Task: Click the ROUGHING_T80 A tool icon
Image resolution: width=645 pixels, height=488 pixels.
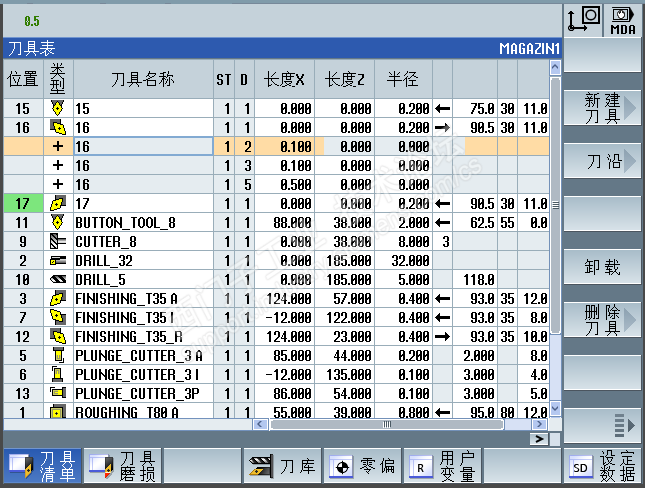Action: (x=58, y=411)
